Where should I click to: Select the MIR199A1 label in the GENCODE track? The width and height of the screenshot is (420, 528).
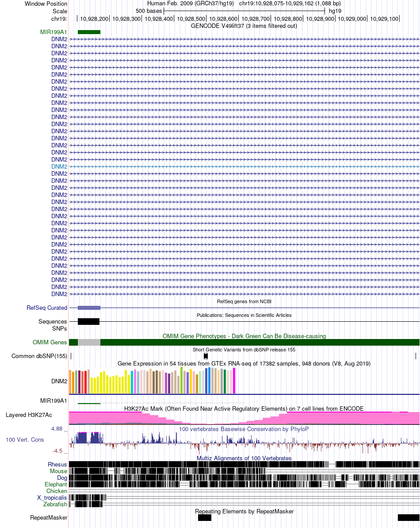[x=53, y=32]
